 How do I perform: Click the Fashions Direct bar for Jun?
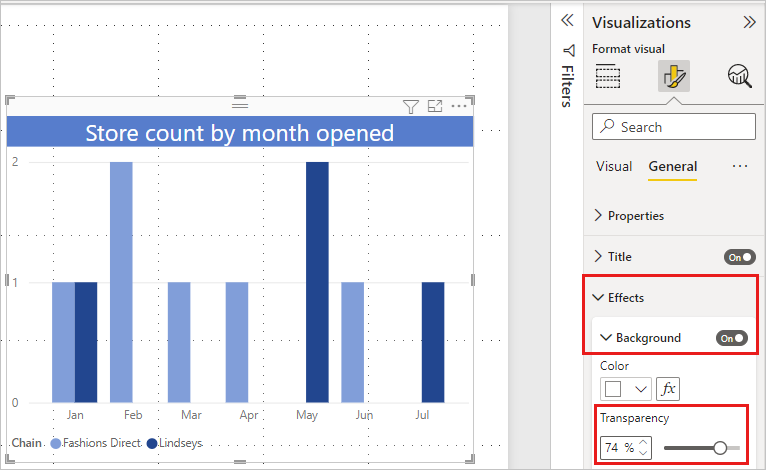click(x=353, y=342)
